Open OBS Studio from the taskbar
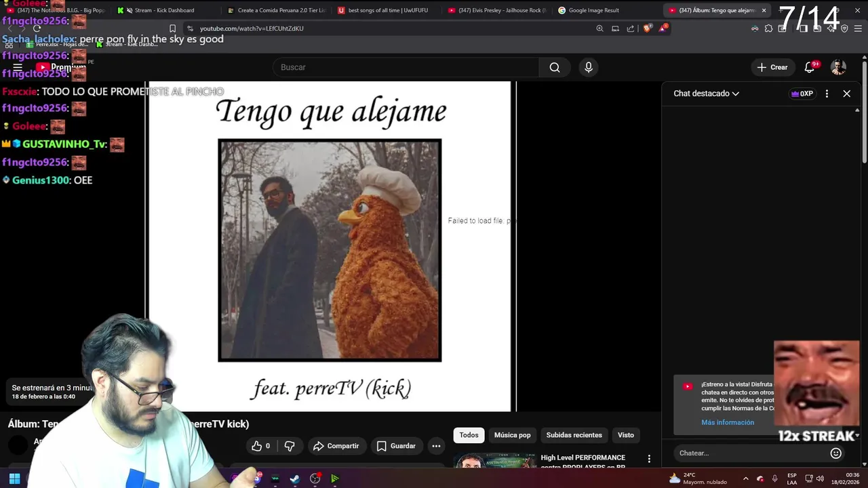Image resolution: width=868 pixels, height=488 pixels. click(315, 479)
